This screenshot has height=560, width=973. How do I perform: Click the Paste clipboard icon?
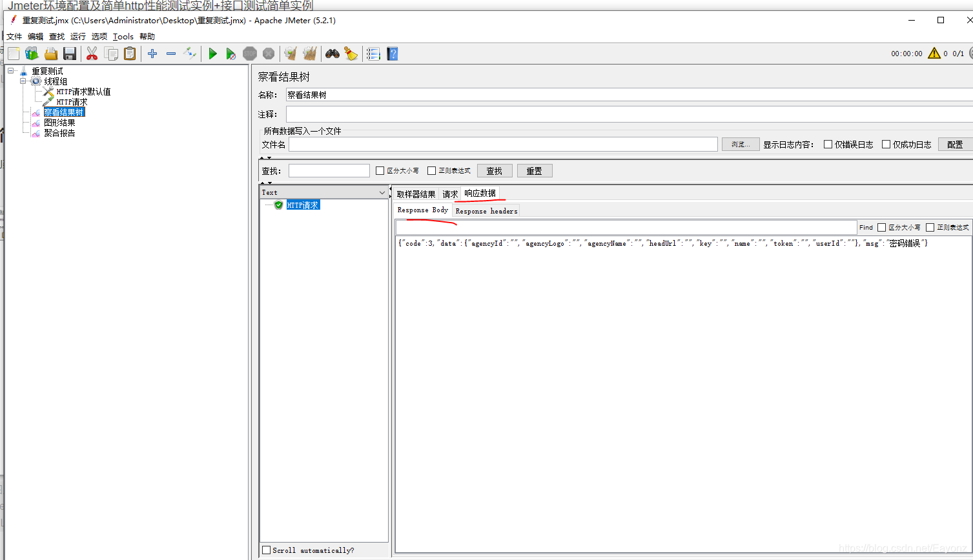(130, 54)
